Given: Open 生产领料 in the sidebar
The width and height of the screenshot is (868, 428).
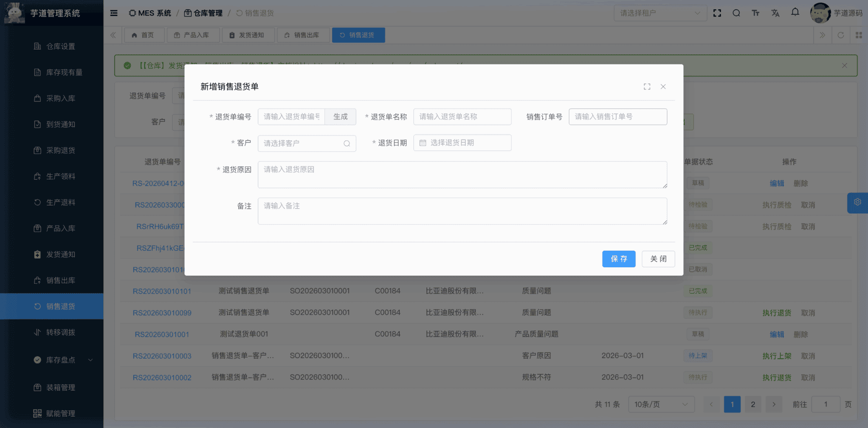Looking at the screenshot, I should pos(52,176).
